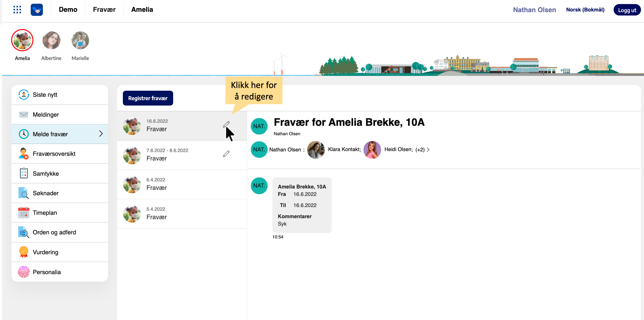Click the Samtykke clipboard icon
The height and width of the screenshot is (320, 644).
tap(24, 173)
